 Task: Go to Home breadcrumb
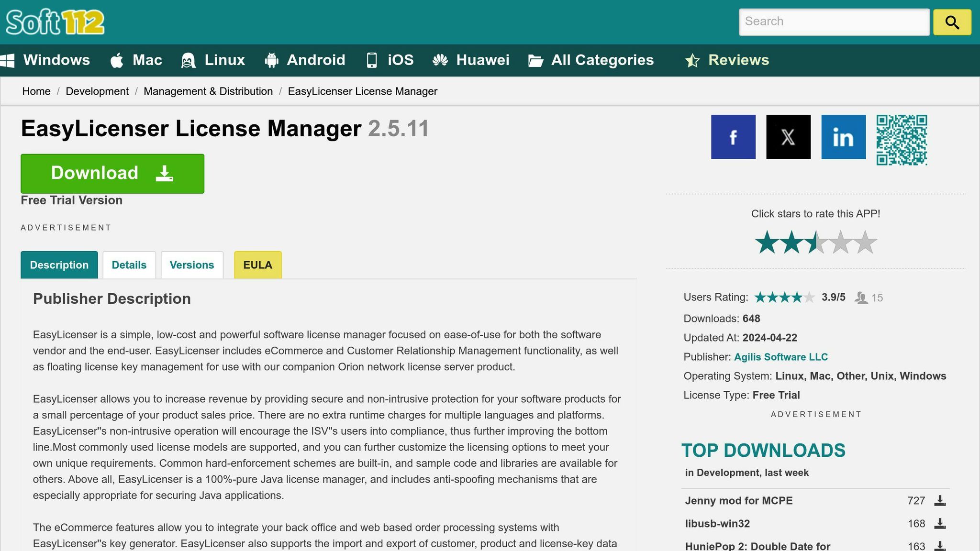click(x=36, y=91)
